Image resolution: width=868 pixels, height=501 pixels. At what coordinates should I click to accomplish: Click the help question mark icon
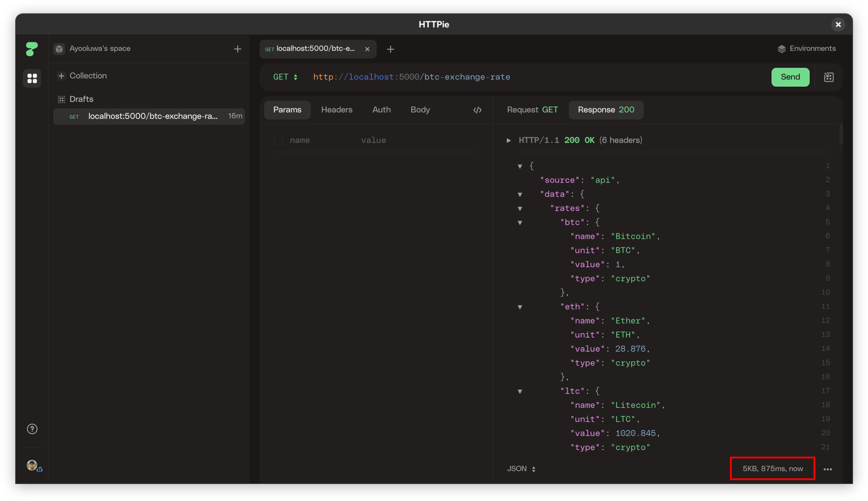click(32, 429)
